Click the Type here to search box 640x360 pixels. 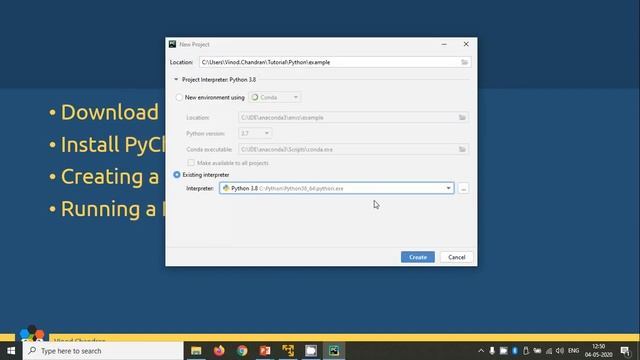click(103, 351)
